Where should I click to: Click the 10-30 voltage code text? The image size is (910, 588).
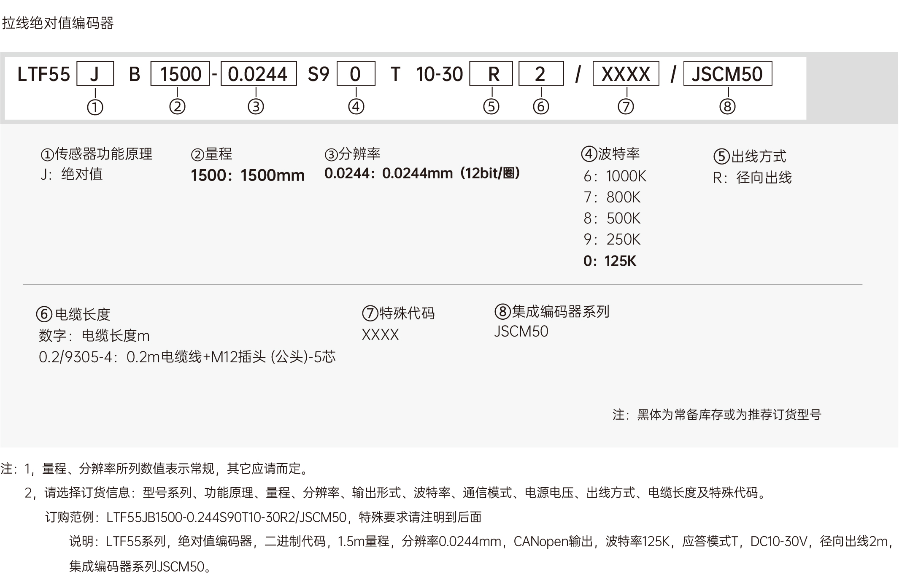click(440, 74)
